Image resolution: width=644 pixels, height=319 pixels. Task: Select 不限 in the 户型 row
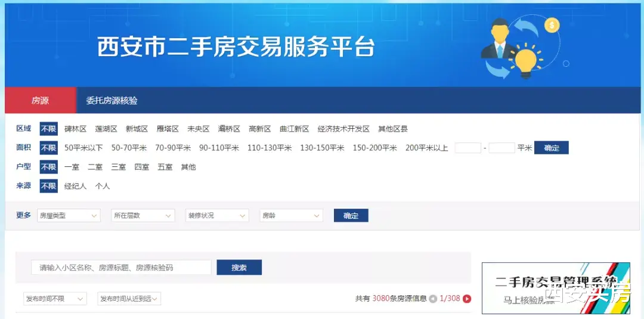click(48, 167)
